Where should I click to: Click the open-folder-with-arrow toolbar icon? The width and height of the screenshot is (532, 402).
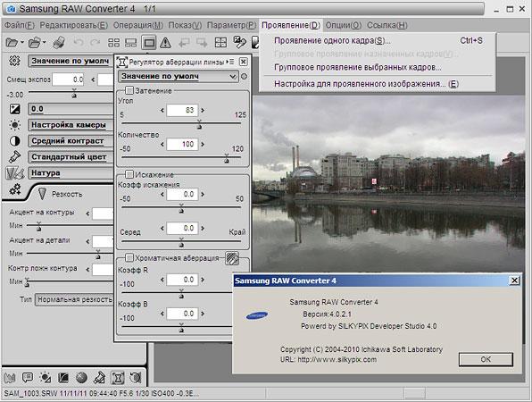point(35,43)
